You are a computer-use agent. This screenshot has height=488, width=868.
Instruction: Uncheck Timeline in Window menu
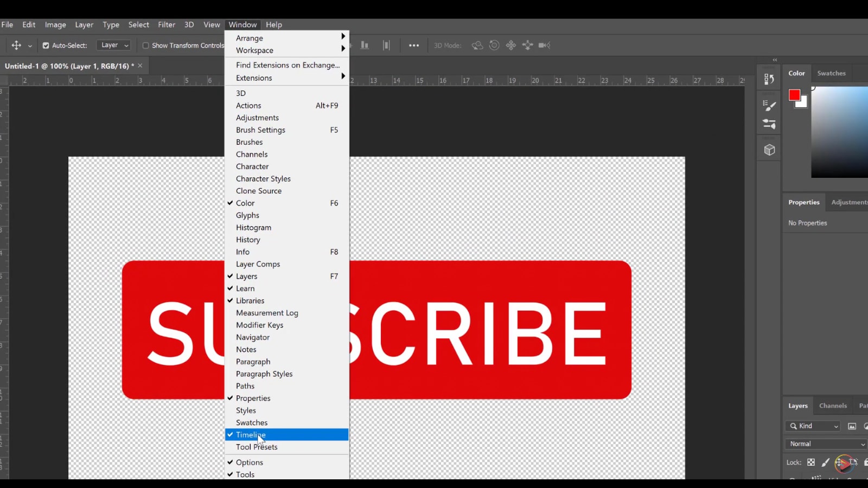tap(286, 435)
